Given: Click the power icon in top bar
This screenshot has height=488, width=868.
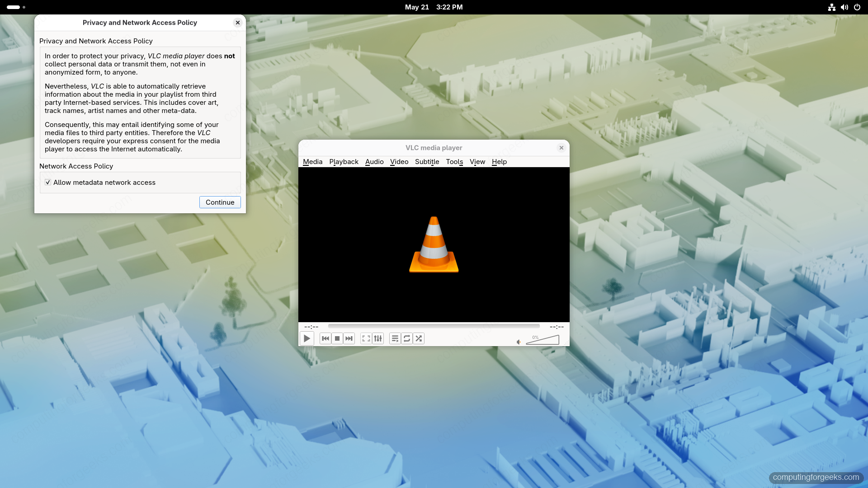Looking at the screenshot, I should click(x=857, y=7).
